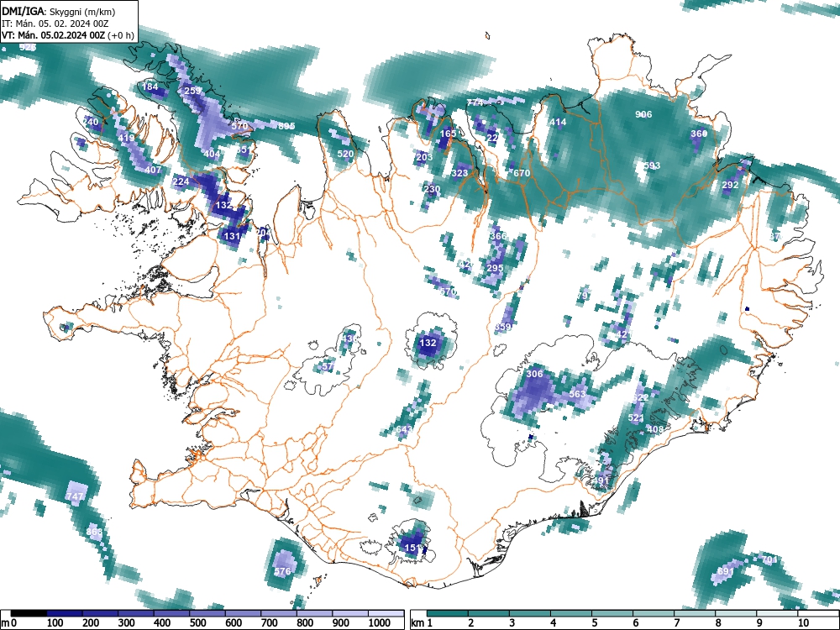The height and width of the screenshot is (630, 840).
Task: Click the '1000' label on the m scale
Action: click(380, 623)
